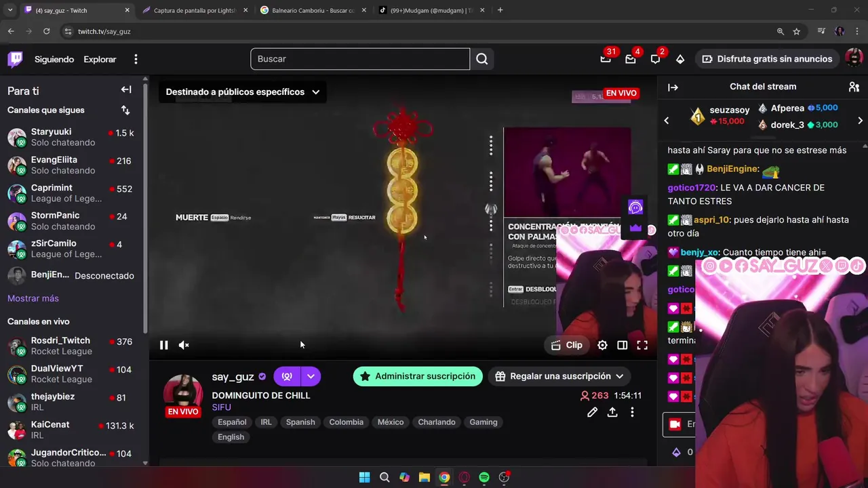Image resolution: width=868 pixels, height=488 pixels.
Task: Click the address bar URL twitch.tv/say_guz
Action: [x=104, y=31]
